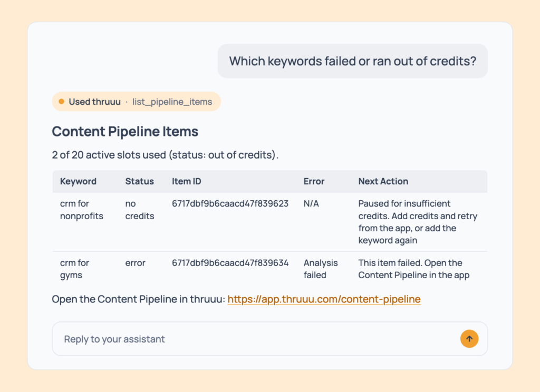Click the Analysis failed error cell
Screen dimensions: 540x392
point(321,269)
